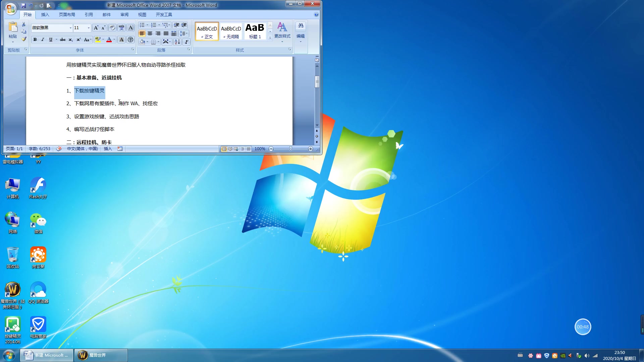Apply character shading icon

pos(121,40)
